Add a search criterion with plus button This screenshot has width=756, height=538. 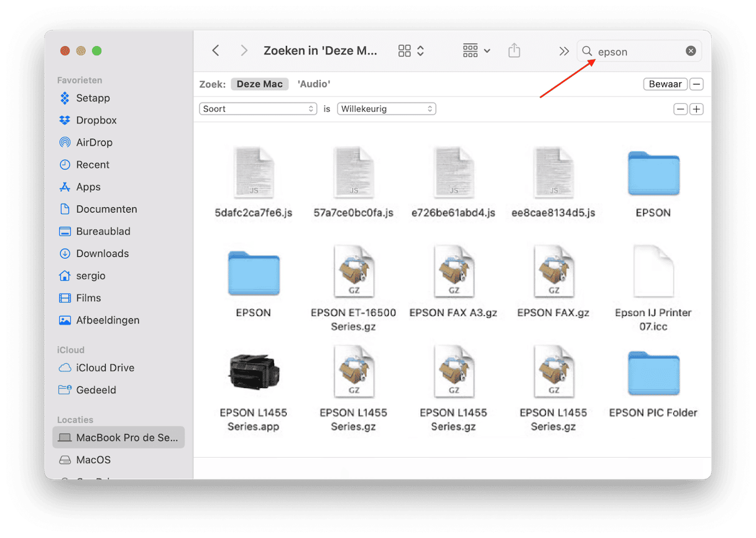click(697, 109)
